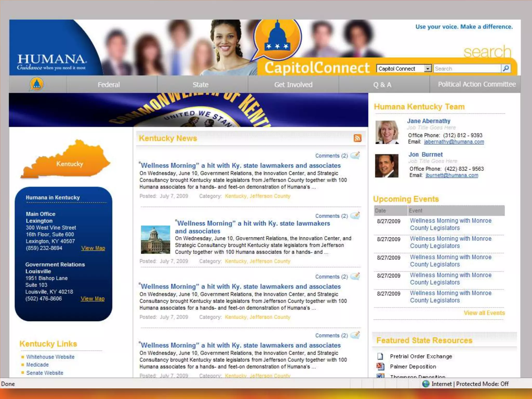Click Jane Abernathy's photo

[387, 132]
